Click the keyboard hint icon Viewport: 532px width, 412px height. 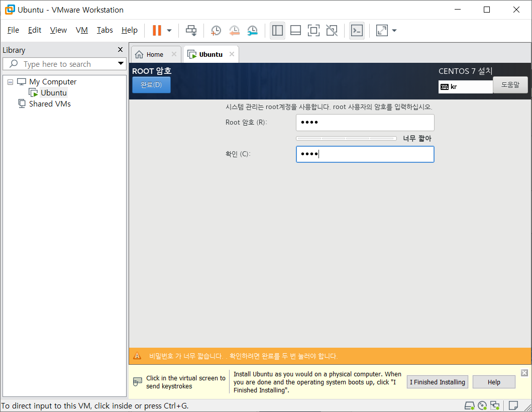[138, 382]
